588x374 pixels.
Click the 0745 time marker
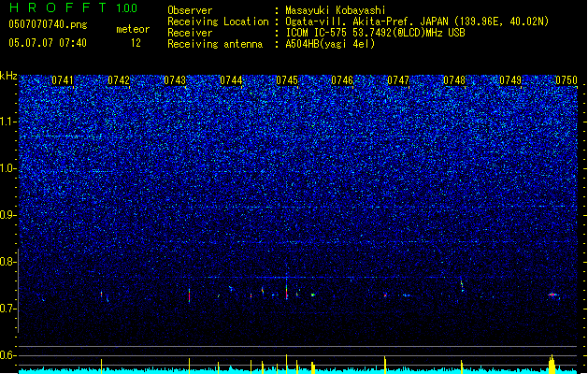286,80
